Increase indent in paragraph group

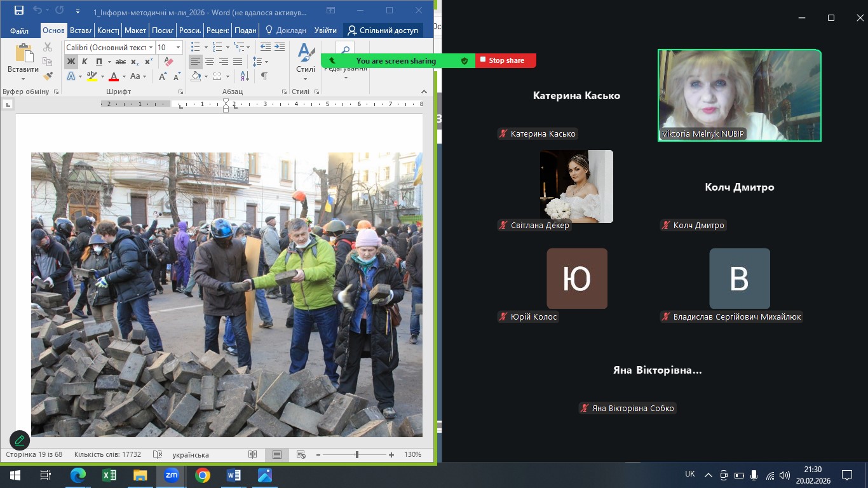[x=279, y=47]
